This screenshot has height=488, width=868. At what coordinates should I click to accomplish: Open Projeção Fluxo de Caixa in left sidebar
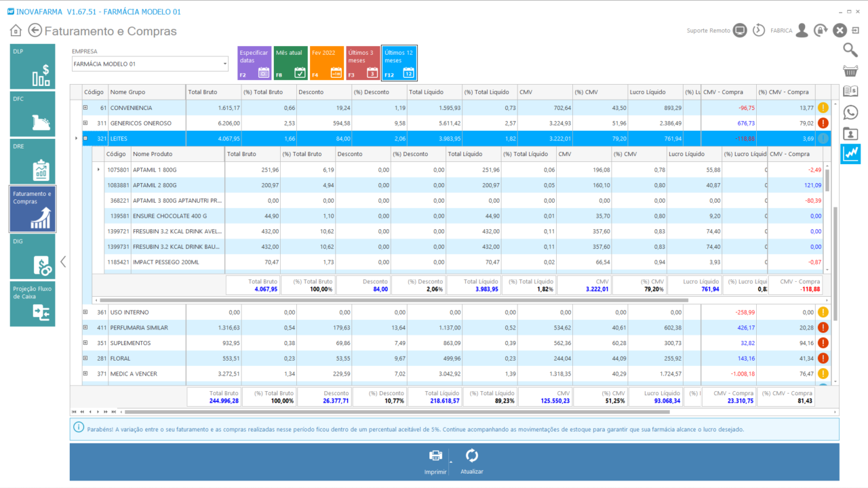[33, 304]
